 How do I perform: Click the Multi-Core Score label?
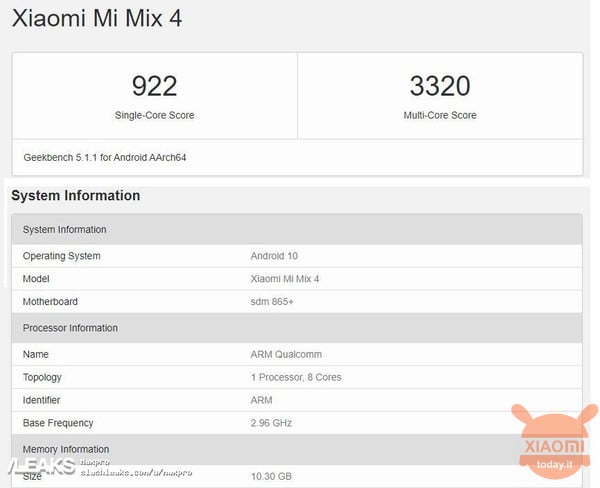click(x=440, y=115)
